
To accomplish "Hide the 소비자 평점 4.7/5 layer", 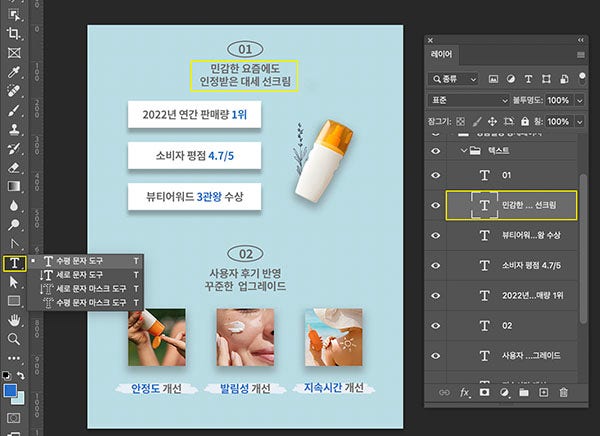I will 435,266.
